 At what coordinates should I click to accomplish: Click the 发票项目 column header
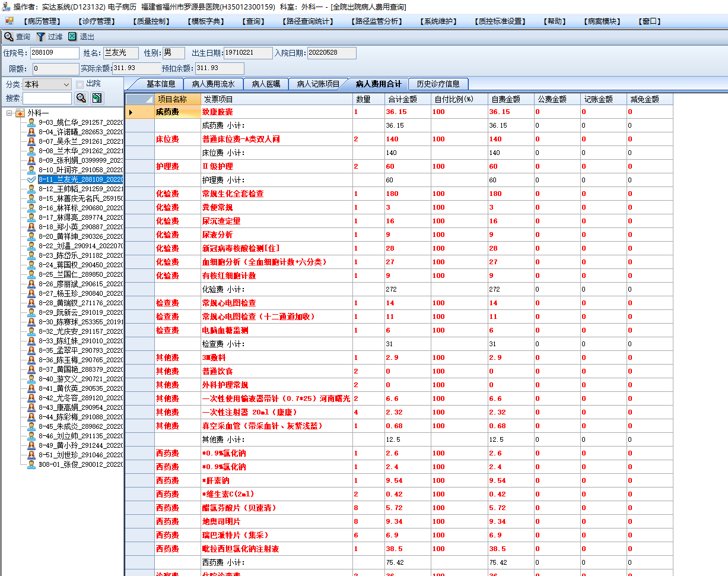[x=277, y=99]
